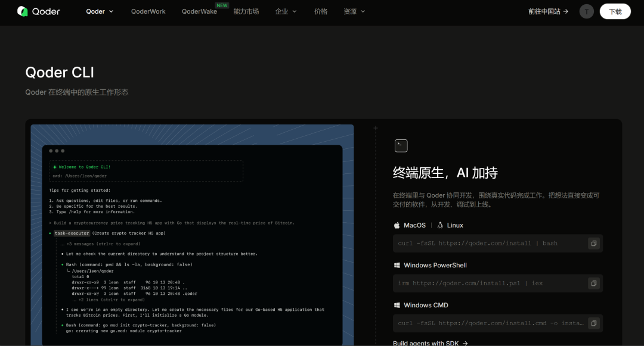
Task: Click the Windows logo beside Windows CMD
Action: [x=397, y=305]
